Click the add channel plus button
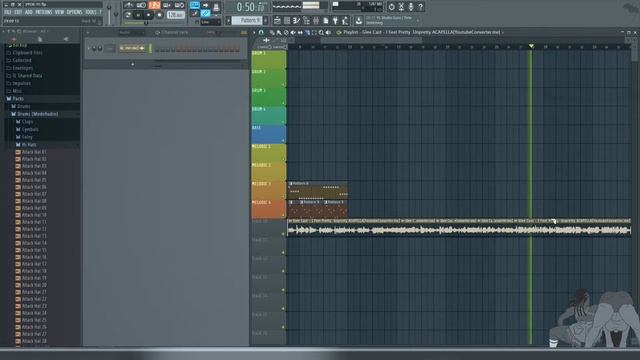 tap(132, 64)
